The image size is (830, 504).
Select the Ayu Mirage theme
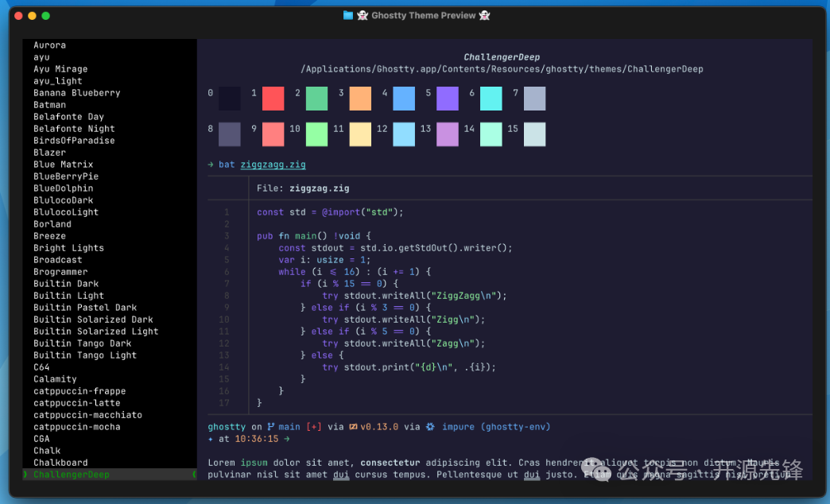click(x=60, y=69)
